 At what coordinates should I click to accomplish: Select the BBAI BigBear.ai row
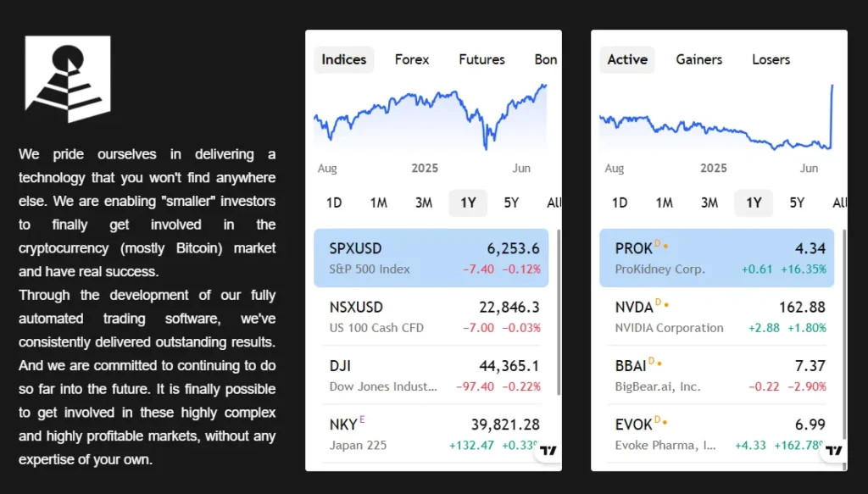pyautogui.click(x=716, y=375)
